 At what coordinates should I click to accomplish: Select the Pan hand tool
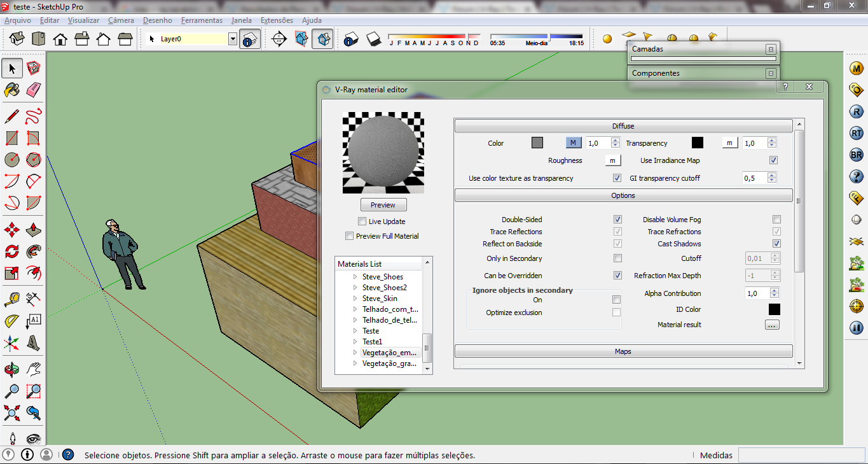[34, 370]
